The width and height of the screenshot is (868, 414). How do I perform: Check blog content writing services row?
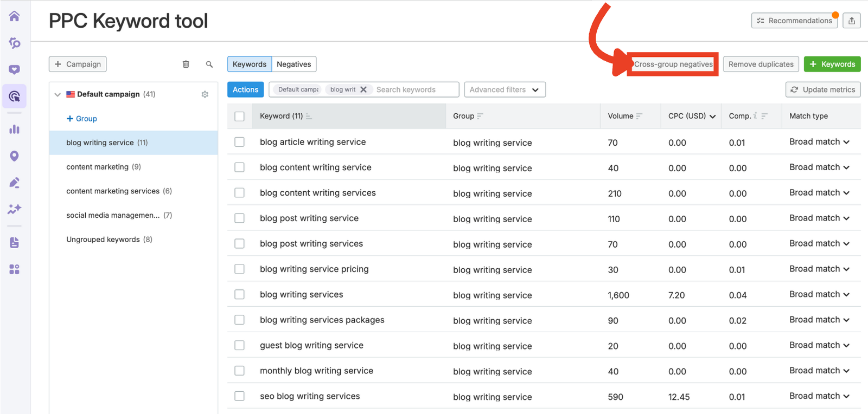[239, 193]
